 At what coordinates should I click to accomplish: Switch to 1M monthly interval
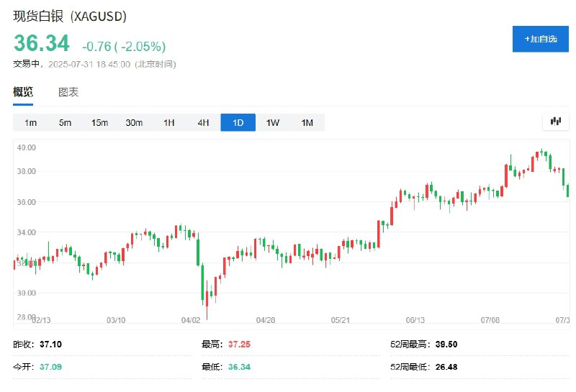point(307,122)
